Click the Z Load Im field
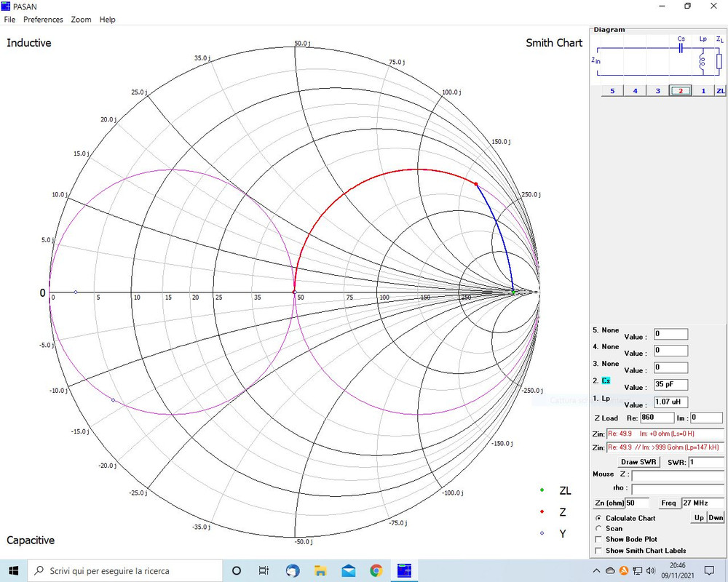The height and width of the screenshot is (582, 728). [706, 418]
